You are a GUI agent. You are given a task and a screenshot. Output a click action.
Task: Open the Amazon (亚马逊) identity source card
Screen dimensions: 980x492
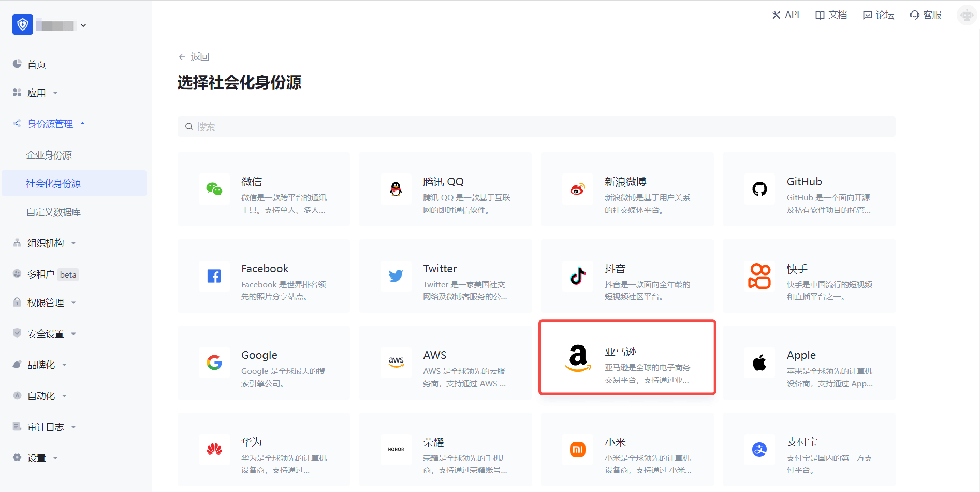627,357
